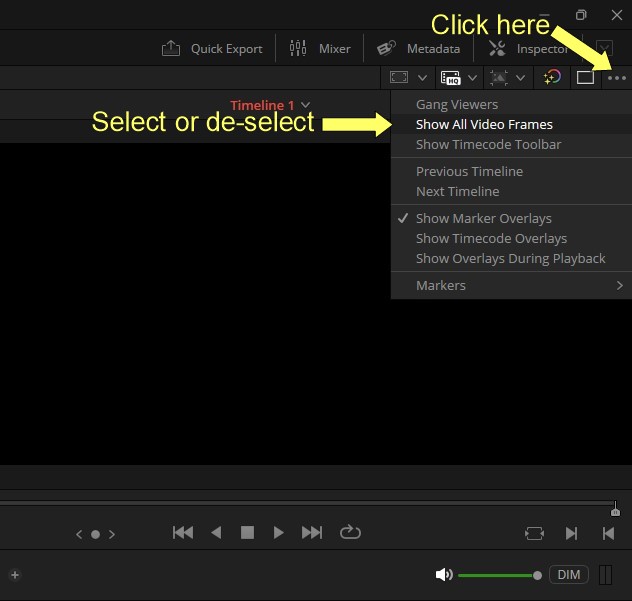Click the Mixer faders icon
This screenshot has width=632, height=601.
click(x=298, y=48)
